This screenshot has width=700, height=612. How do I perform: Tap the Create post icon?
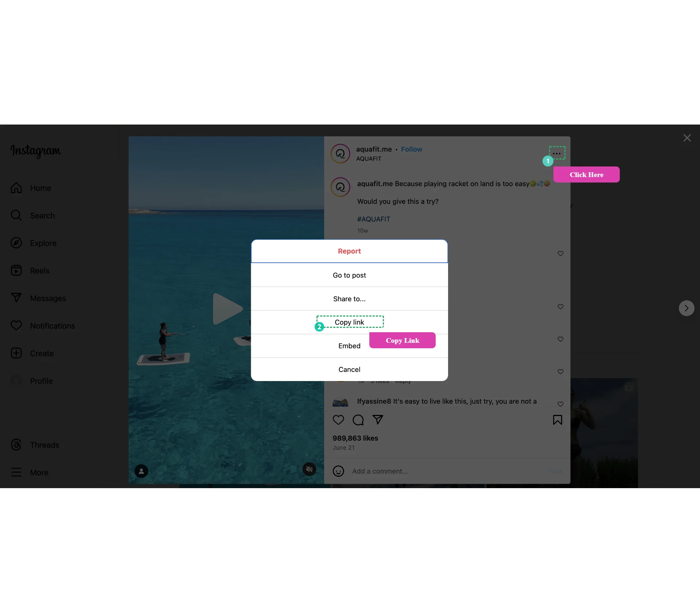tap(16, 353)
